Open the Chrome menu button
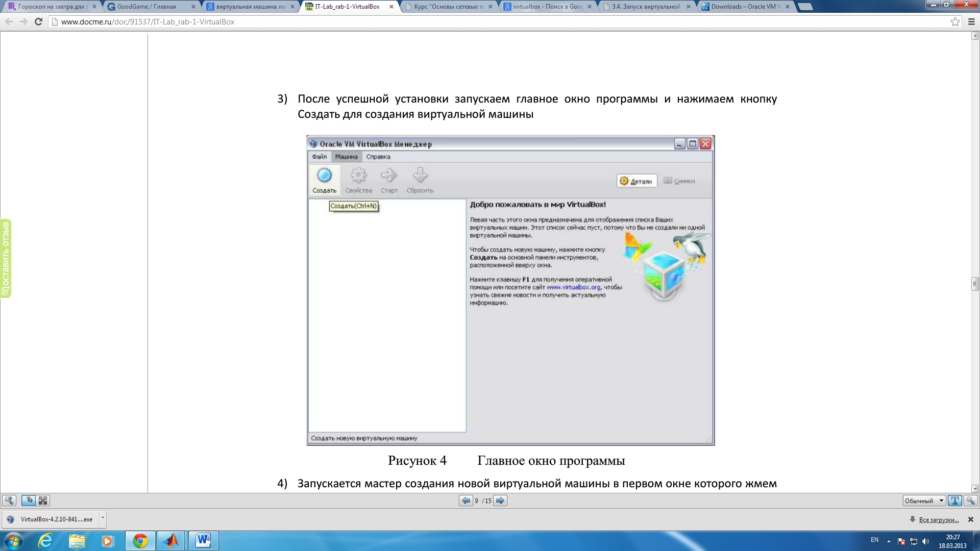Viewport: 980px width, 551px height. pos(971,21)
